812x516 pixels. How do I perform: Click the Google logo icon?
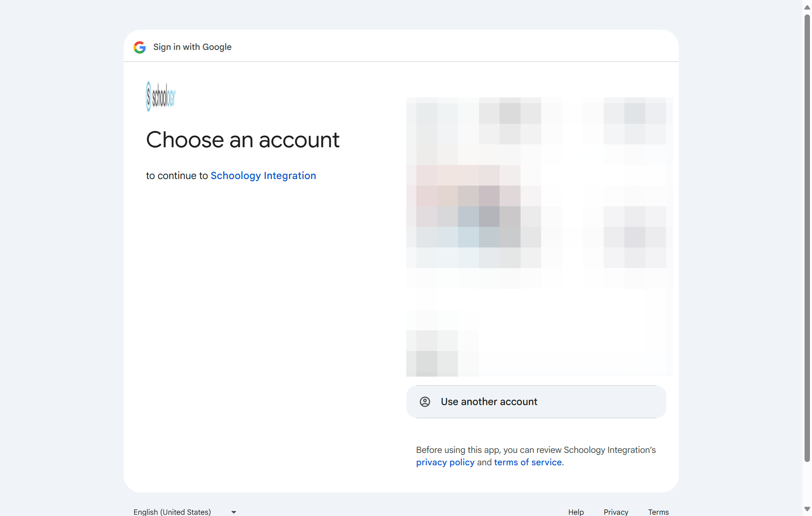click(140, 47)
